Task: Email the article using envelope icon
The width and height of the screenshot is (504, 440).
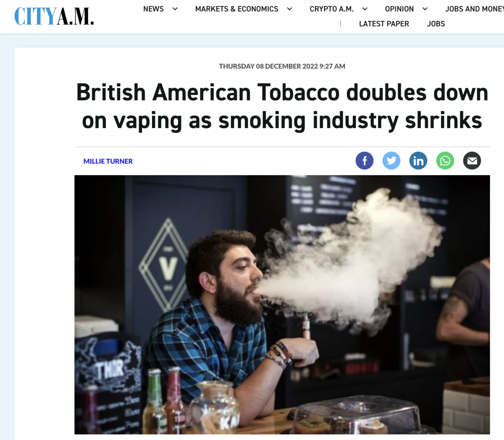Action: [472, 161]
